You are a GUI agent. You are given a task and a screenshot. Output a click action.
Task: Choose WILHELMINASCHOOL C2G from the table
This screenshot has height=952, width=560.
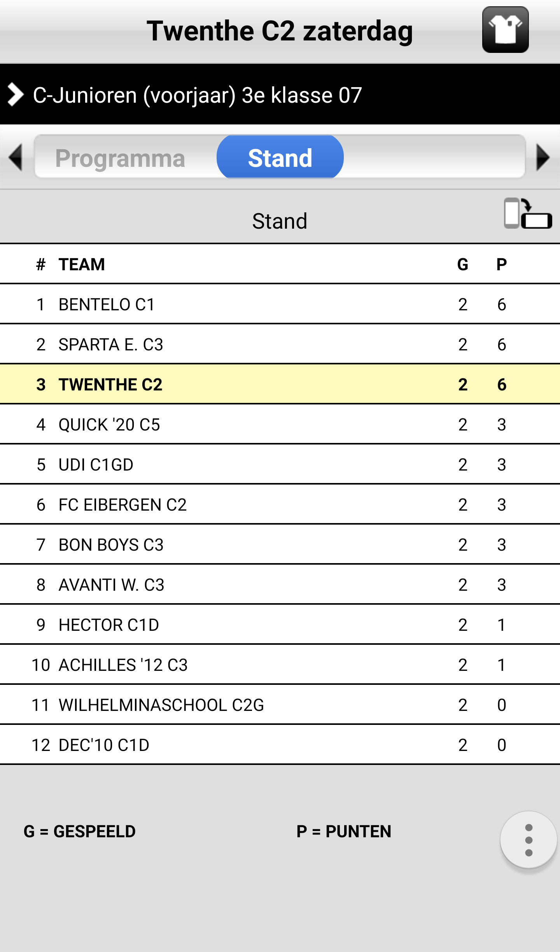click(280, 705)
